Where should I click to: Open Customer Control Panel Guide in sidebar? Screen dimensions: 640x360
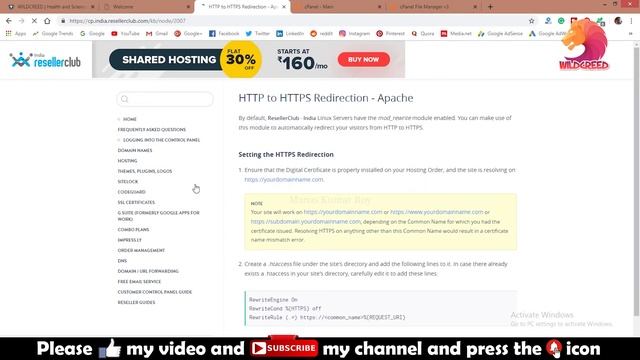(155, 292)
